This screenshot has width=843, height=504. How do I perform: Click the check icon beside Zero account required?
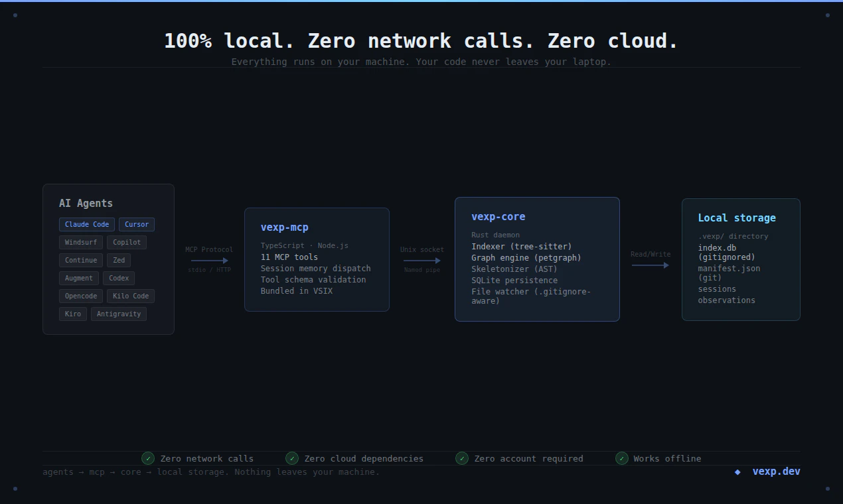462,458
